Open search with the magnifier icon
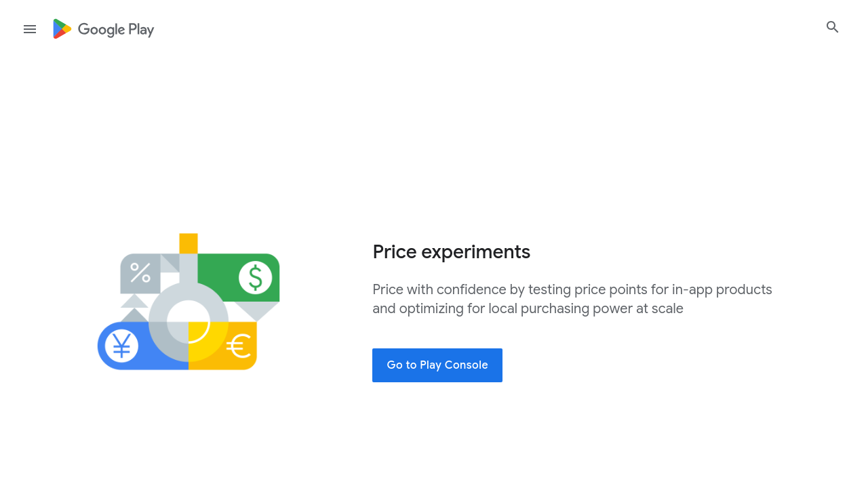The image size is (868, 488). coord(833,27)
